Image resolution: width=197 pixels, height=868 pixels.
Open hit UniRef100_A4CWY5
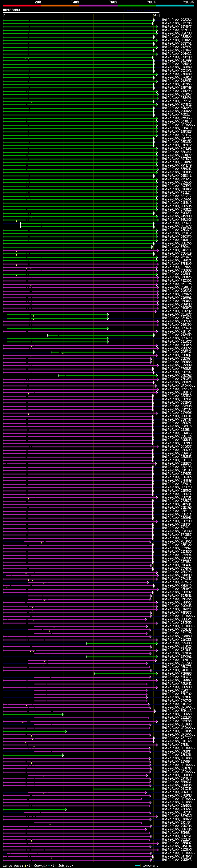click(177, 308)
